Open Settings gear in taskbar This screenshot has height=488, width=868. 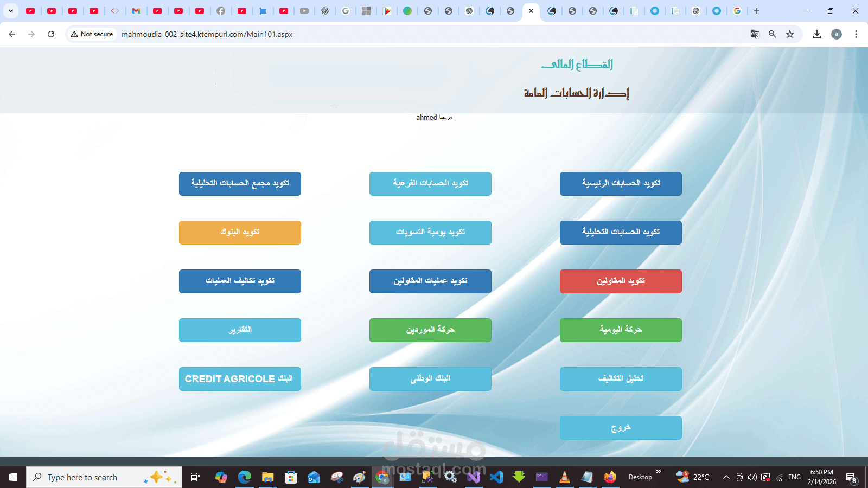pyautogui.click(x=450, y=477)
